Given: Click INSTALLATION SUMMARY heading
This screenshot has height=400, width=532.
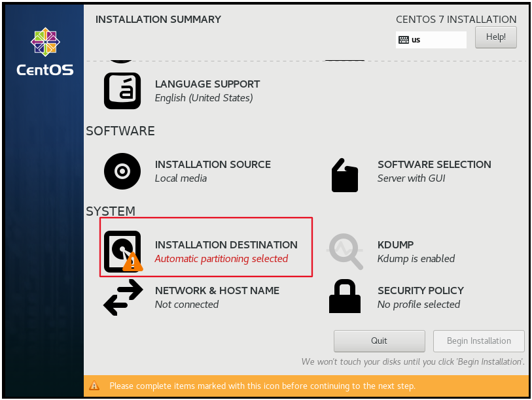Looking at the screenshot, I should 158,20.
